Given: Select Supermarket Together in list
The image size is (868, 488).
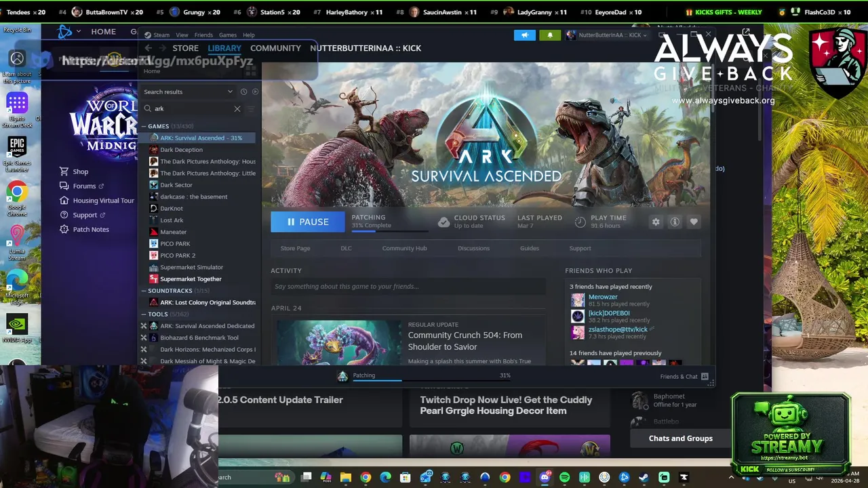Looking at the screenshot, I should click(191, 279).
